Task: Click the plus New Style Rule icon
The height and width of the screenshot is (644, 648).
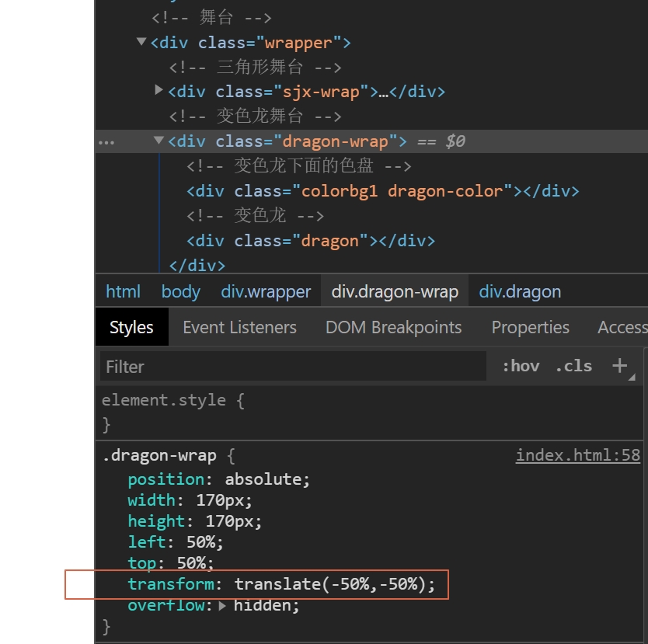Action: (619, 366)
